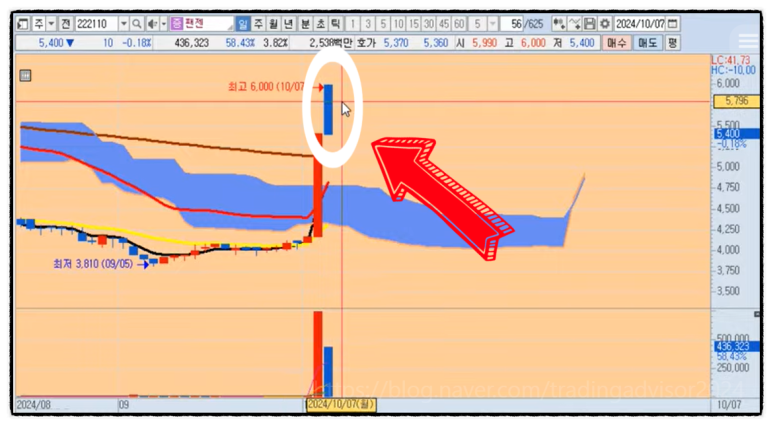Click the 58.43% volume ratio in quote bar

240,43
